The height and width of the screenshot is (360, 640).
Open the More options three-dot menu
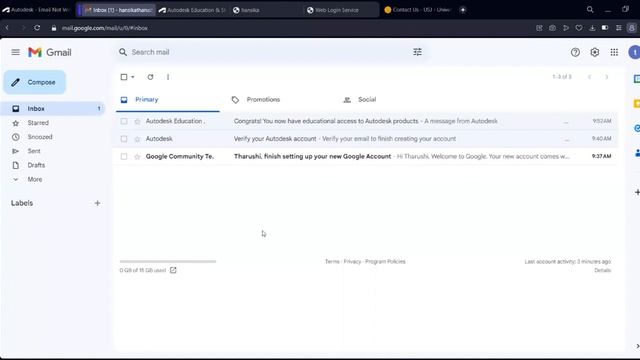click(x=168, y=77)
